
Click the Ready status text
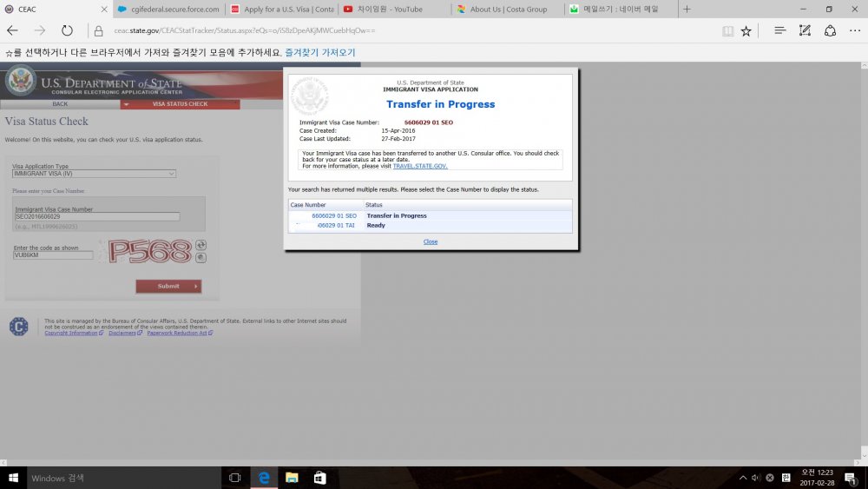coord(376,226)
